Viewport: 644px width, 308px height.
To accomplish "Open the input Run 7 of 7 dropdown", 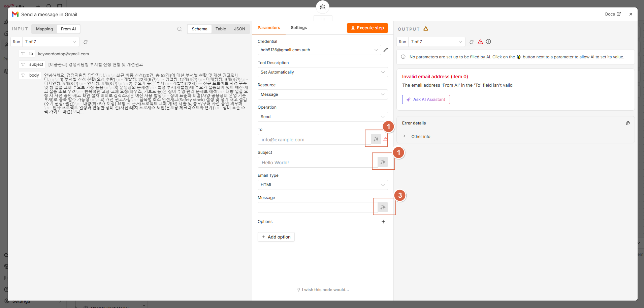I will pos(51,42).
